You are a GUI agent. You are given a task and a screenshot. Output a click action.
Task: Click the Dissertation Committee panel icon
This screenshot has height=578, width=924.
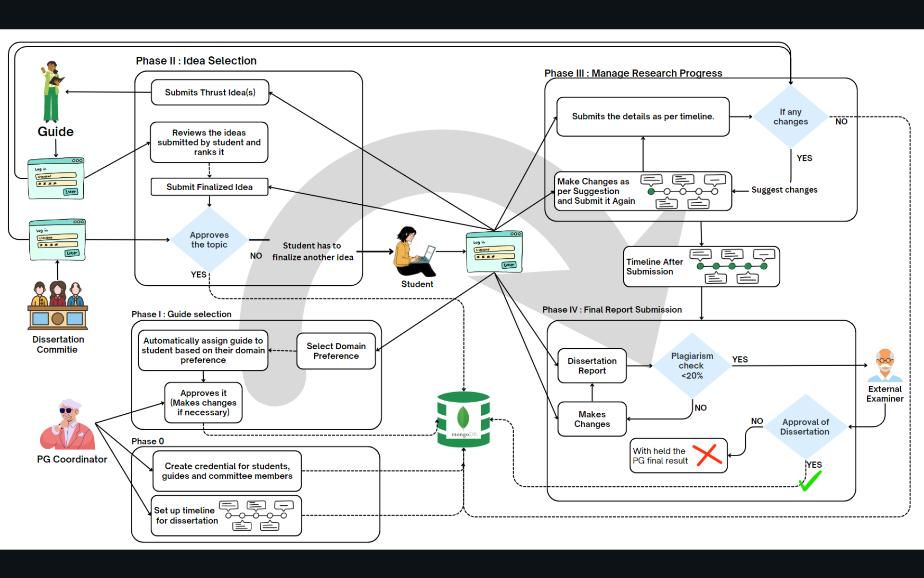[58, 305]
